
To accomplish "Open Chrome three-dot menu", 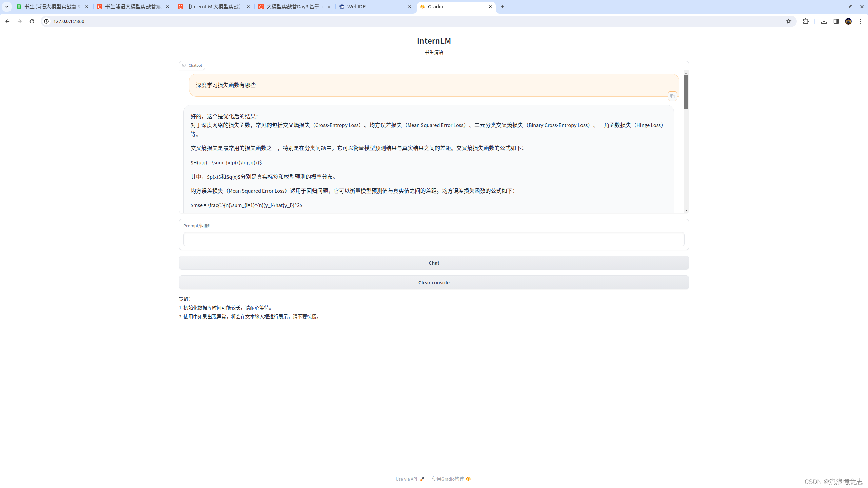I will point(861,21).
